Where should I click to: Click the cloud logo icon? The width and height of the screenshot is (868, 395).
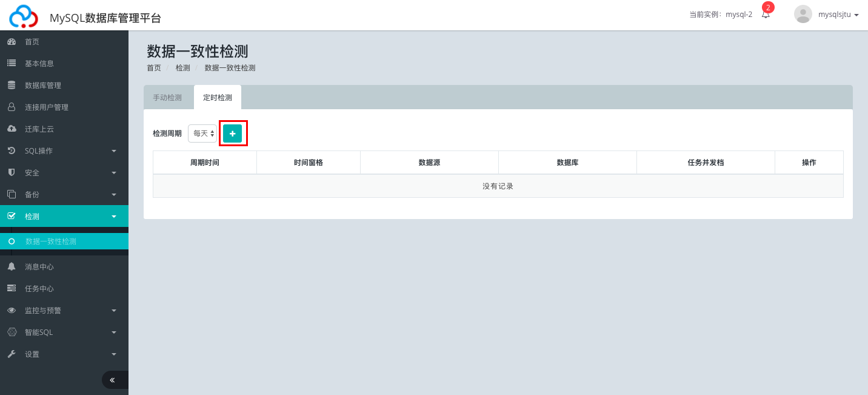coord(23,16)
